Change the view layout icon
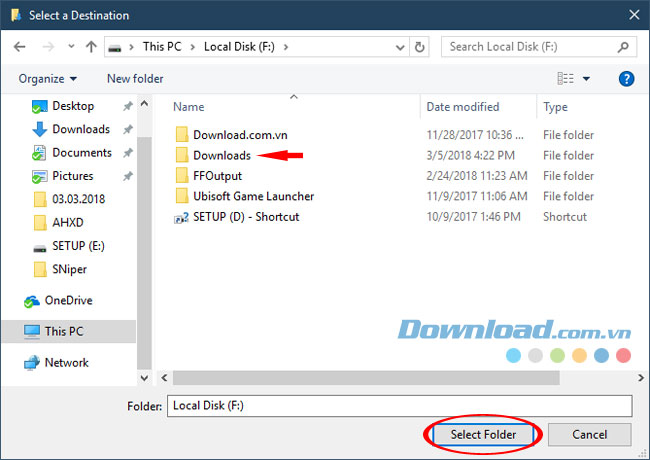Screen dimensions: 650x460 [565, 78]
